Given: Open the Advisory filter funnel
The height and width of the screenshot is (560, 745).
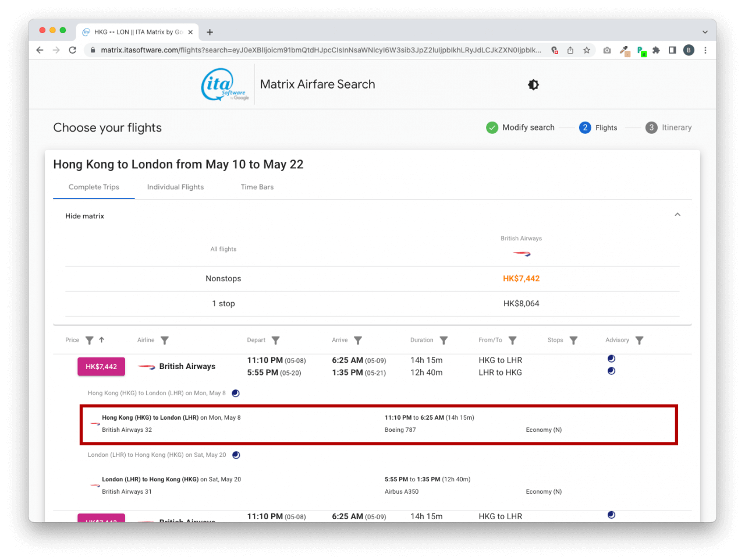Looking at the screenshot, I should coord(639,341).
